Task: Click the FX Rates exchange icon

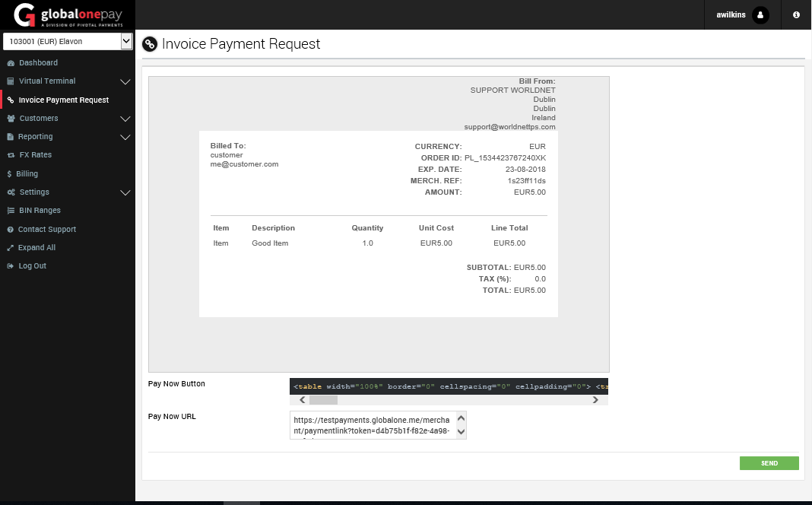Action: [11, 155]
